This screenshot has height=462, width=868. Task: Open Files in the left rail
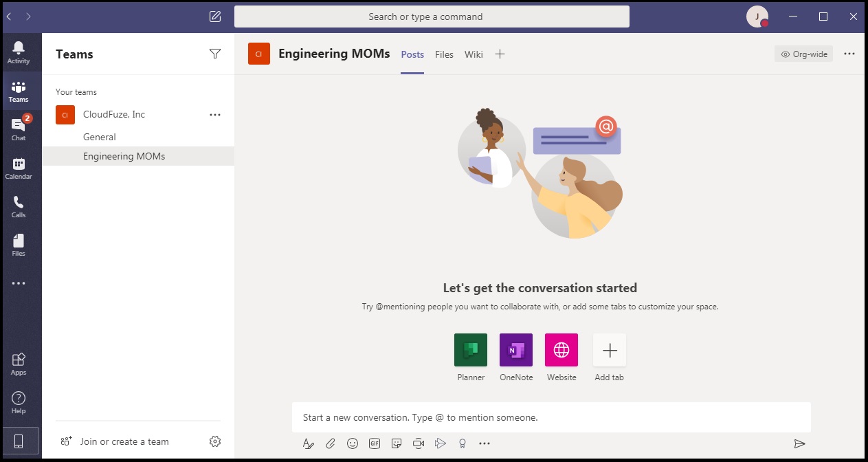(x=19, y=245)
